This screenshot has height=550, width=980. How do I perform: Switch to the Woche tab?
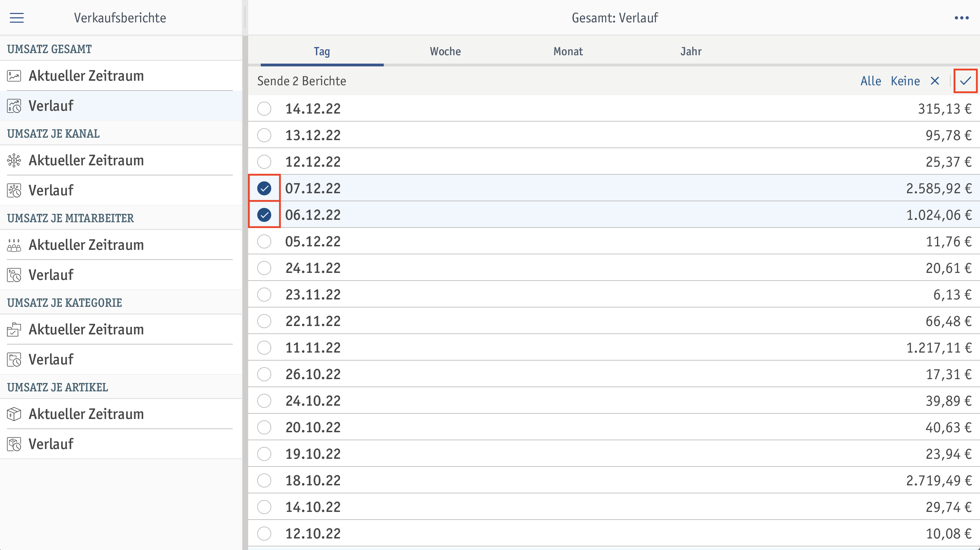(x=445, y=51)
